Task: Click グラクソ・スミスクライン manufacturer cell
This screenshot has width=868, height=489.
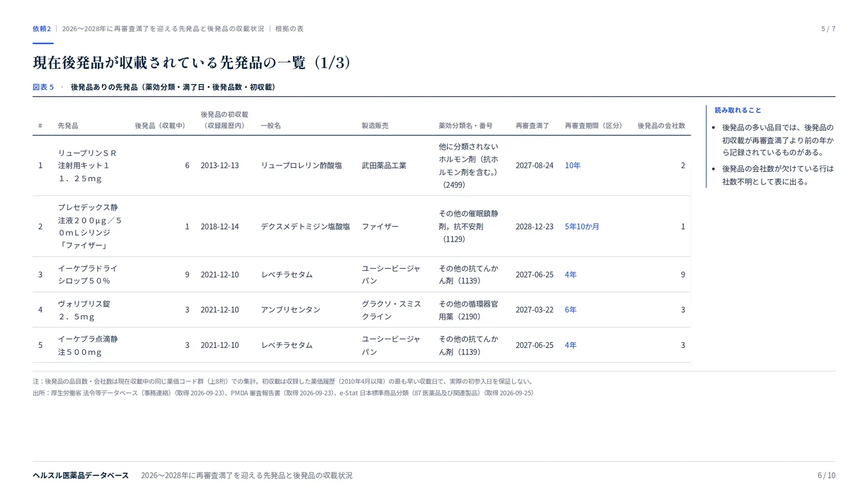Action: [x=392, y=310]
